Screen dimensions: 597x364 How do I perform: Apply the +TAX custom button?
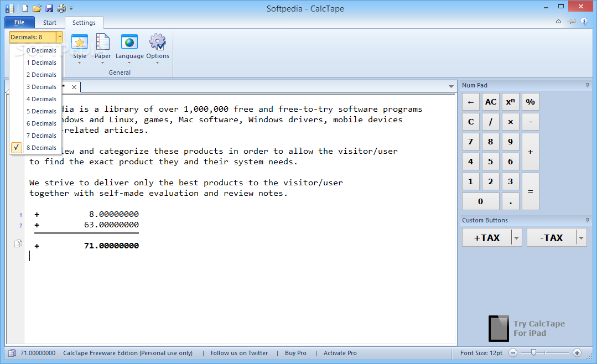tap(487, 238)
